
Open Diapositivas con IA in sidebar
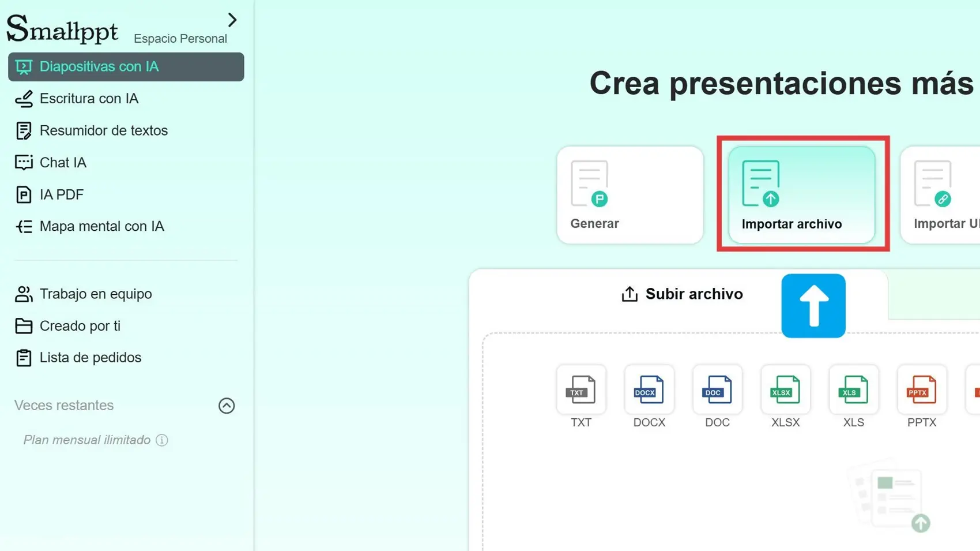pyautogui.click(x=126, y=67)
